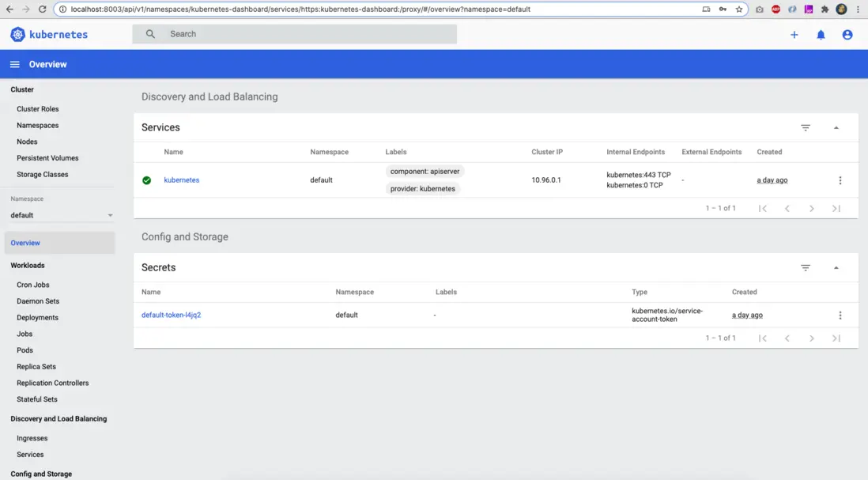Open Persistent Volumes in sidebar
This screenshot has width=868, height=480.
(47, 158)
